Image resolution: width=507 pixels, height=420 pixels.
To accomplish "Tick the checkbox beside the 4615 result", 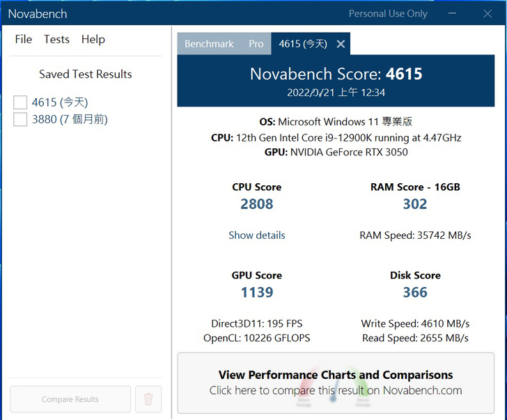I will coord(20,102).
